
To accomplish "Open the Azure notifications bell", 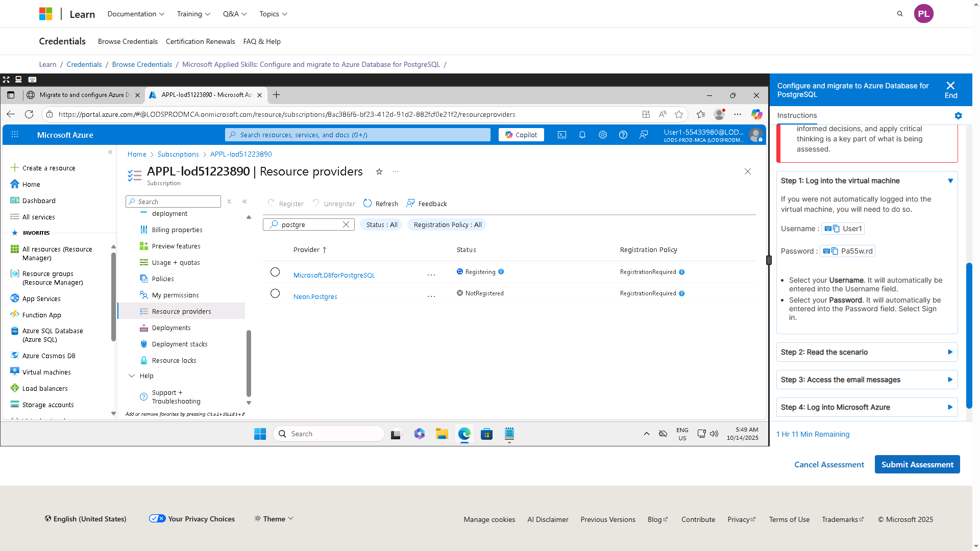I will point(582,135).
